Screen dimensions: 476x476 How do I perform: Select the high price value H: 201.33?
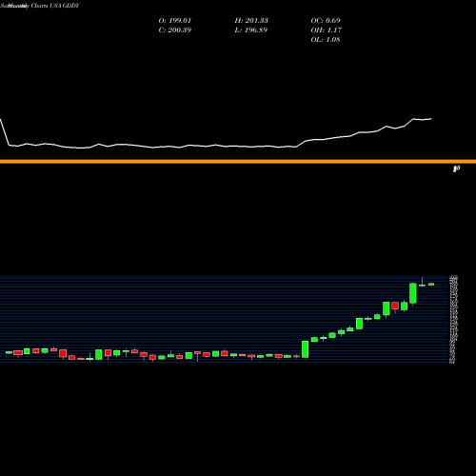[251, 21]
